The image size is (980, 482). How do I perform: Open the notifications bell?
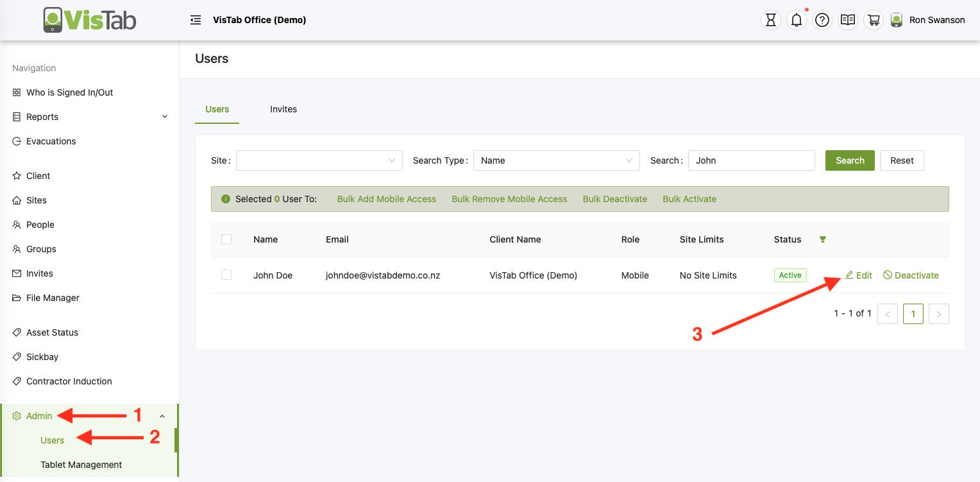[x=797, y=20]
